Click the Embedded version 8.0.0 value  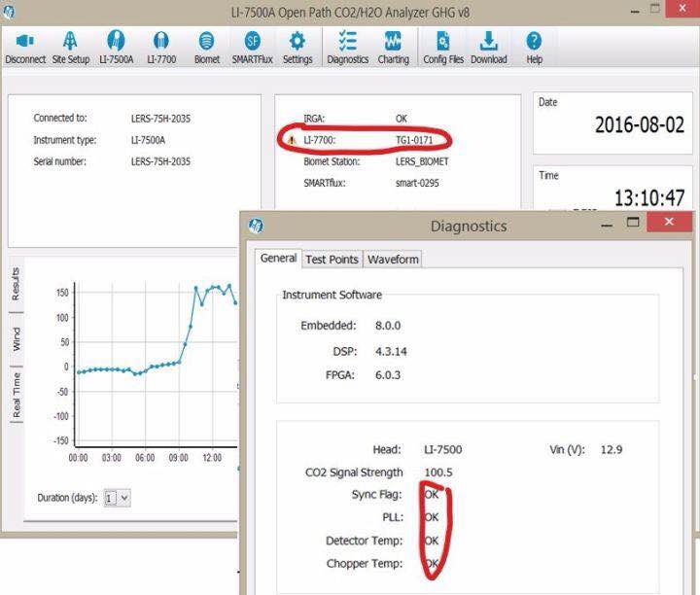tap(388, 326)
